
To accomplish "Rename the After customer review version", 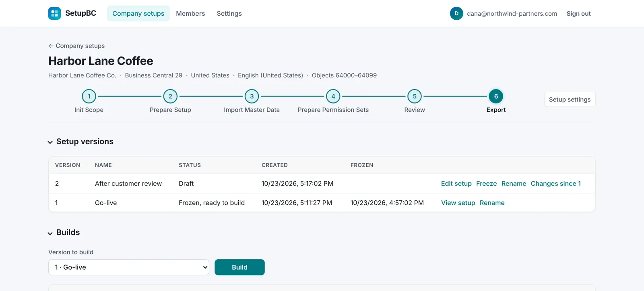I will point(514,183).
